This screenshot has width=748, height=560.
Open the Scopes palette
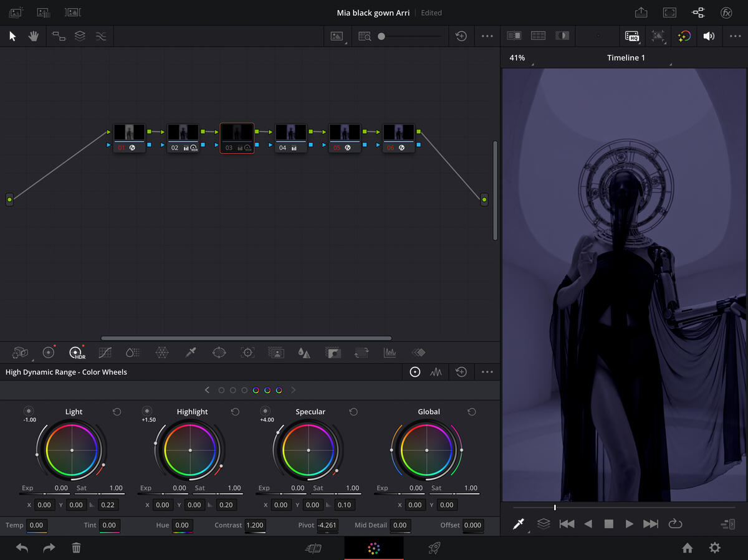pos(390,353)
